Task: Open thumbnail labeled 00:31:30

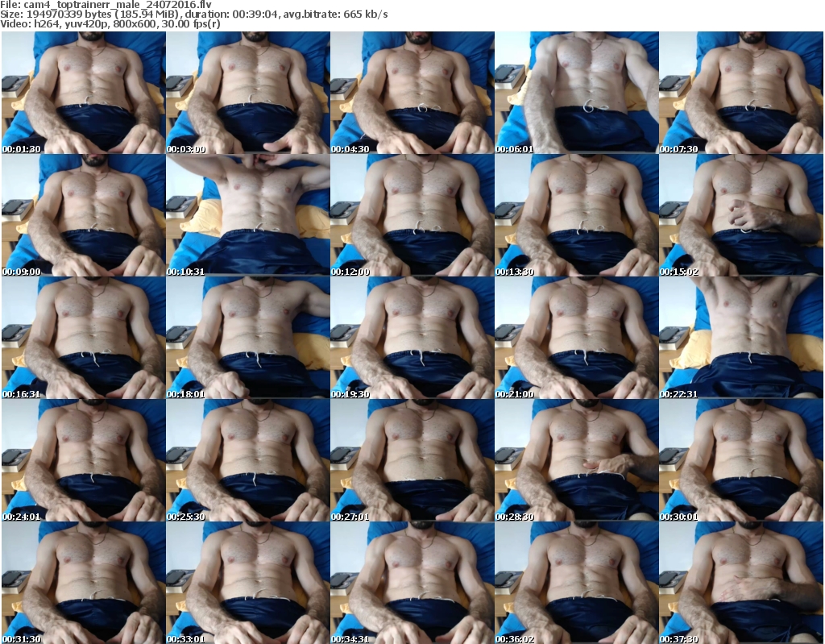Action: [x=83, y=583]
